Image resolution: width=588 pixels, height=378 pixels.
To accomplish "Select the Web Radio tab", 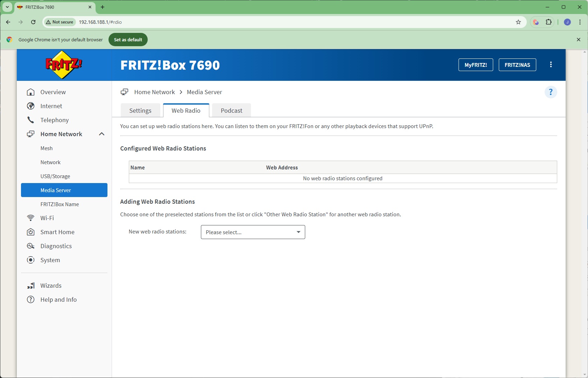I will (186, 110).
